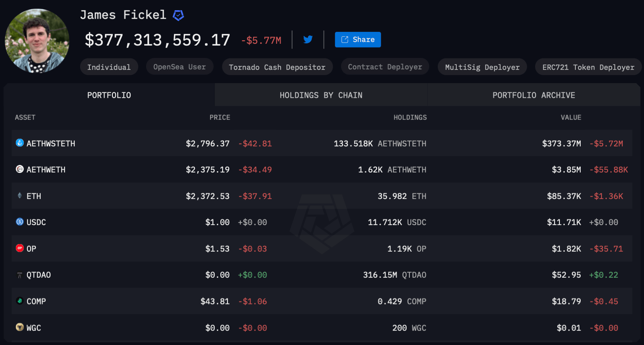Click the $373.37M value cell
Screen dimensions: 644x345
point(562,143)
